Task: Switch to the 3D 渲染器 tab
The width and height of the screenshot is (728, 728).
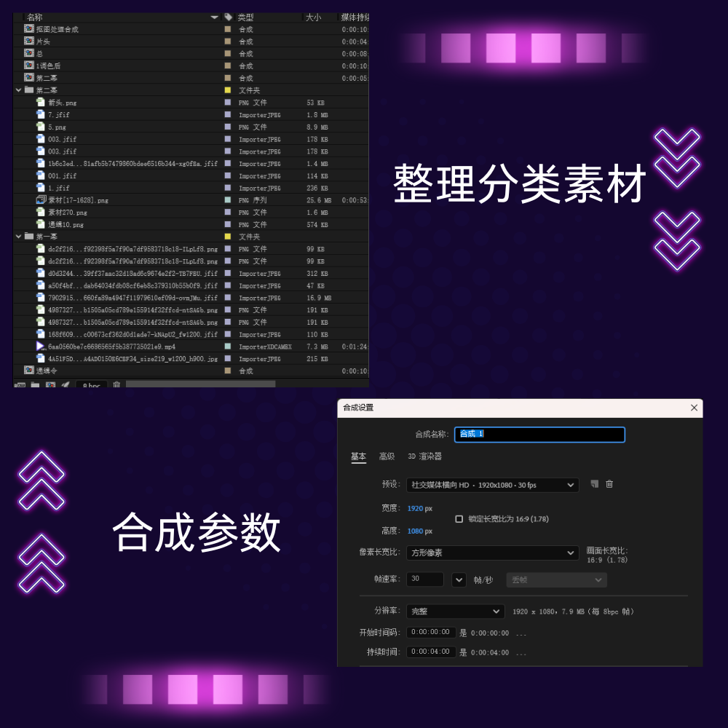Action: [x=424, y=456]
